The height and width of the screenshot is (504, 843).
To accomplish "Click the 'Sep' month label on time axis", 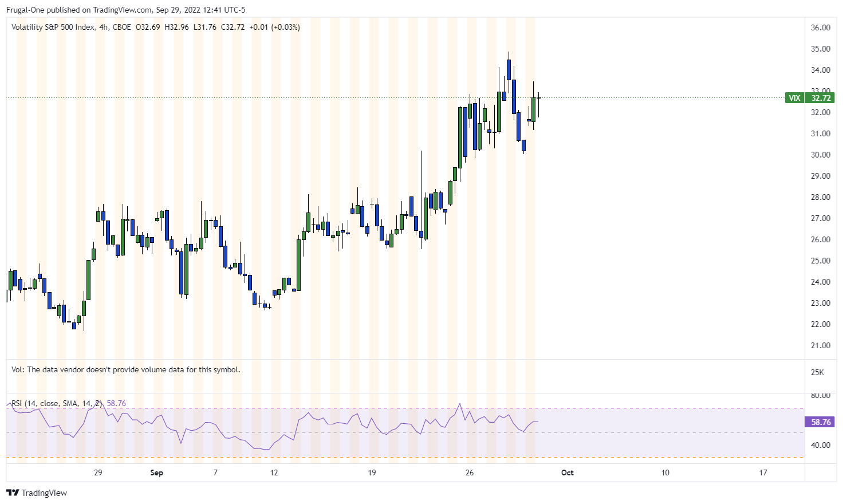I will coord(156,472).
